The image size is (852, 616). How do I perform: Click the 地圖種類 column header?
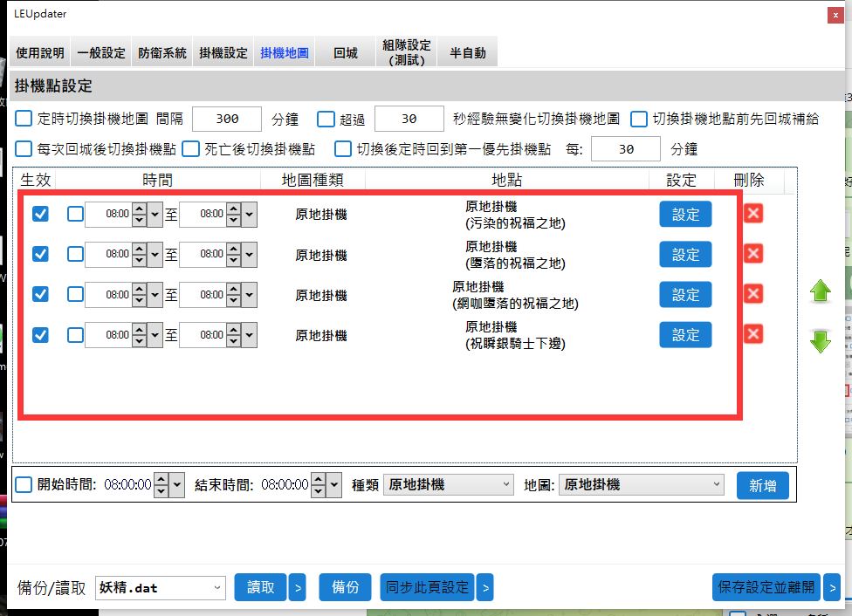[x=313, y=180]
